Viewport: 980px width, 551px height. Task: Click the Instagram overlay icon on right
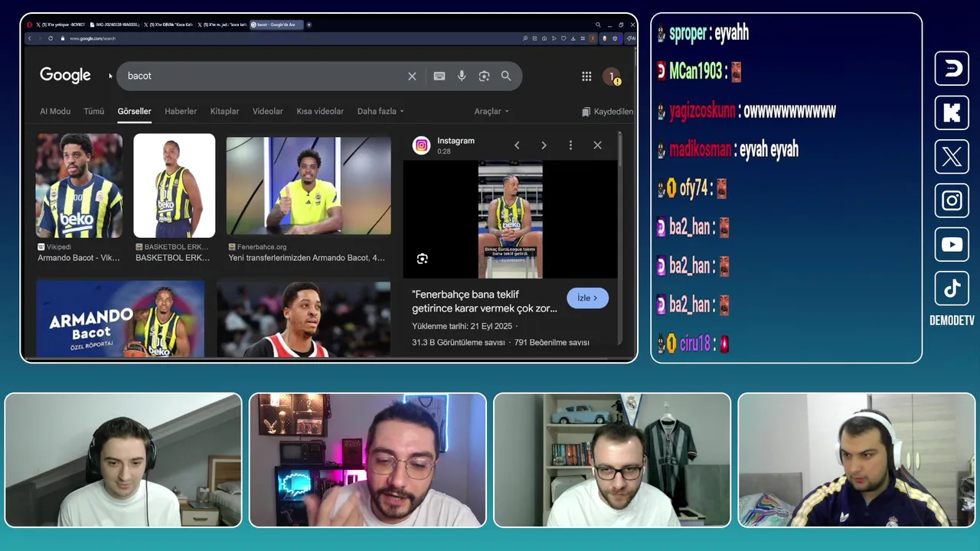click(952, 201)
